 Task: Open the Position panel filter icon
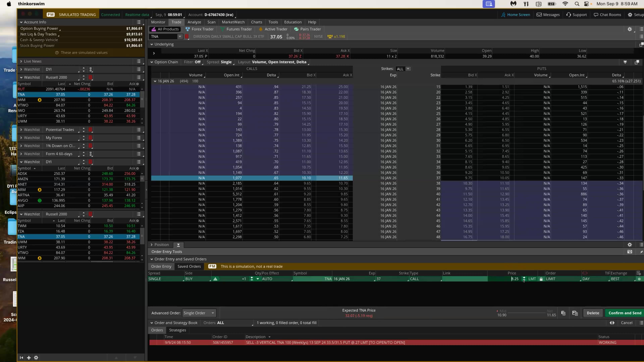point(178,245)
